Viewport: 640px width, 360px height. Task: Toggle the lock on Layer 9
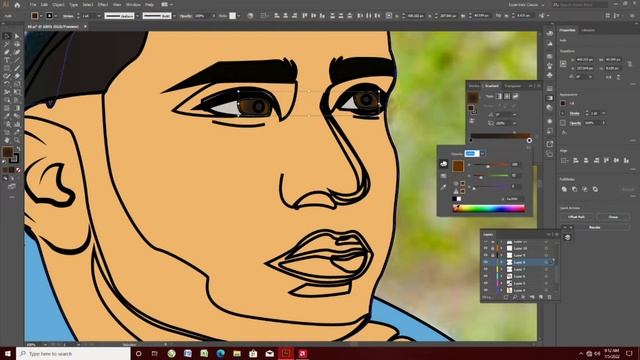[492, 255]
